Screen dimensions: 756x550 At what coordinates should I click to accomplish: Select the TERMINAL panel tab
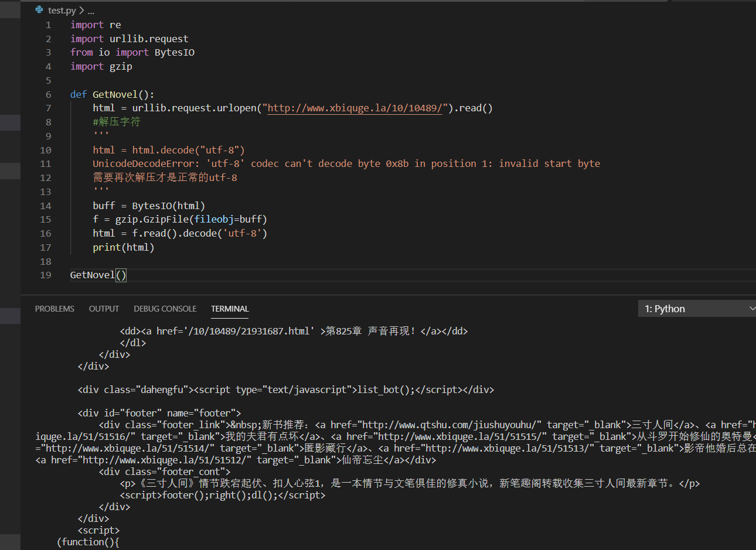(230, 309)
